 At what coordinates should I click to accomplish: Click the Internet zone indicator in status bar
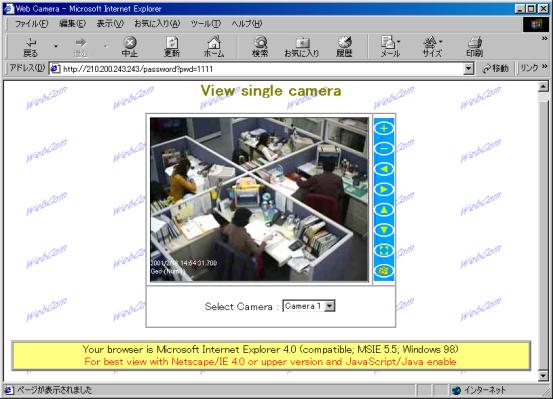point(479,390)
